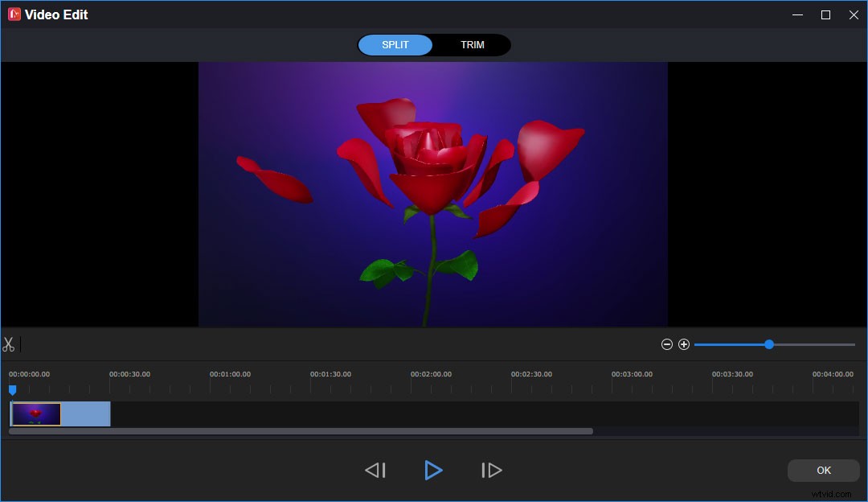Confirm edits with the OK button

pyautogui.click(x=823, y=470)
